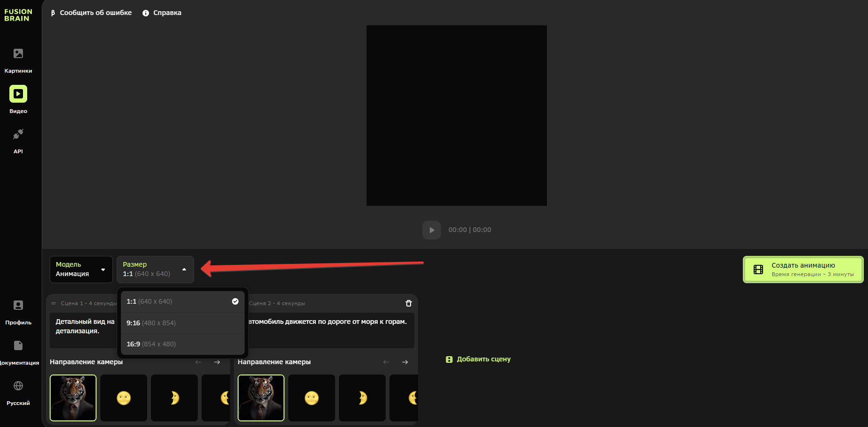Collapse the Размер dropdown
The height and width of the screenshot is (427, 868).
click(x=155, y=270)
